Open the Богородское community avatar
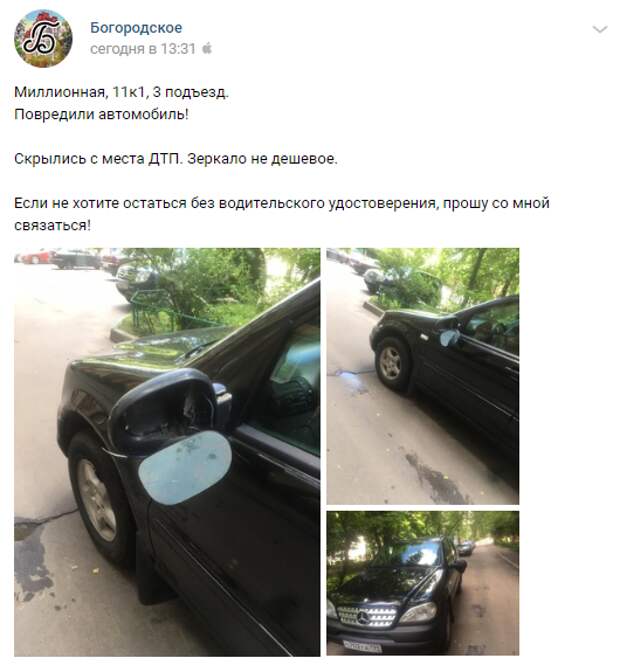The image size is (620, 665). (x=43, y=39)
